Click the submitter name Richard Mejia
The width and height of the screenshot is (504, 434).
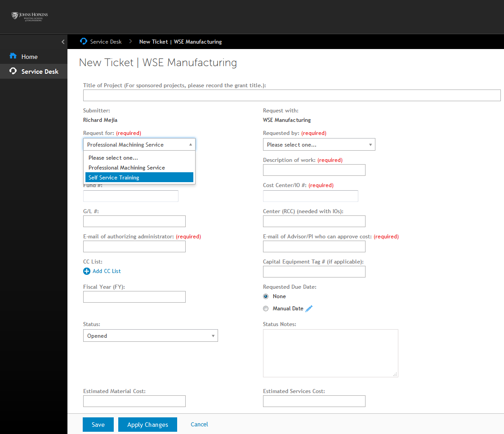click(x=100, y=120)
